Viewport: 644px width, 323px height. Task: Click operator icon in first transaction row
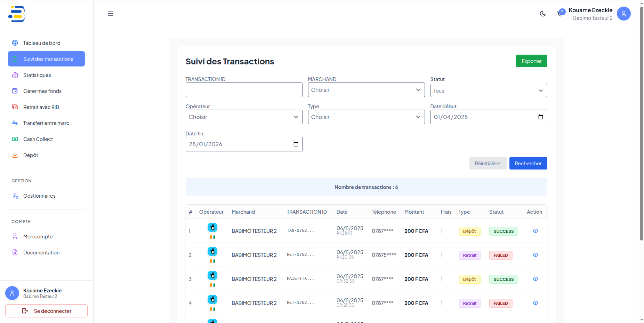click(x=212, y=228)
